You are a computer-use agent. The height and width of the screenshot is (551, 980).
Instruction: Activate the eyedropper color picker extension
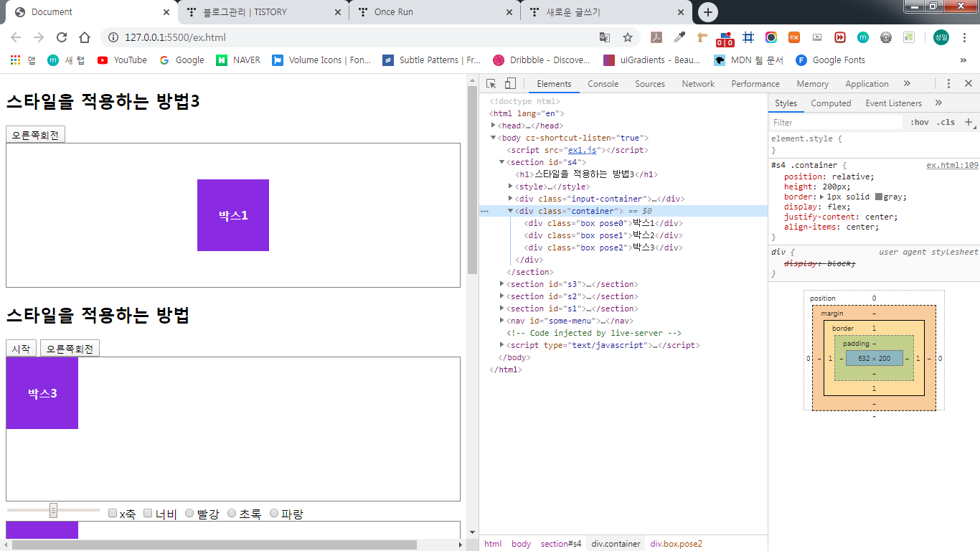(x=679, y=37)
